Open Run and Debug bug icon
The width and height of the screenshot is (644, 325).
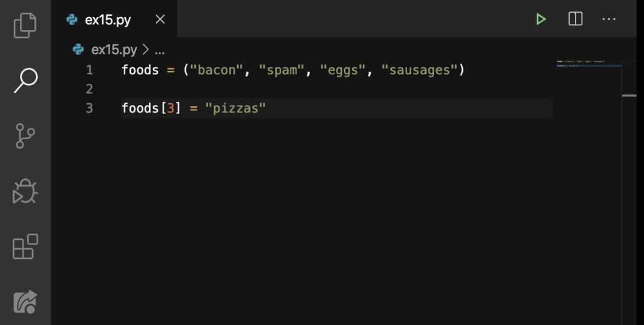coord(25,191)
